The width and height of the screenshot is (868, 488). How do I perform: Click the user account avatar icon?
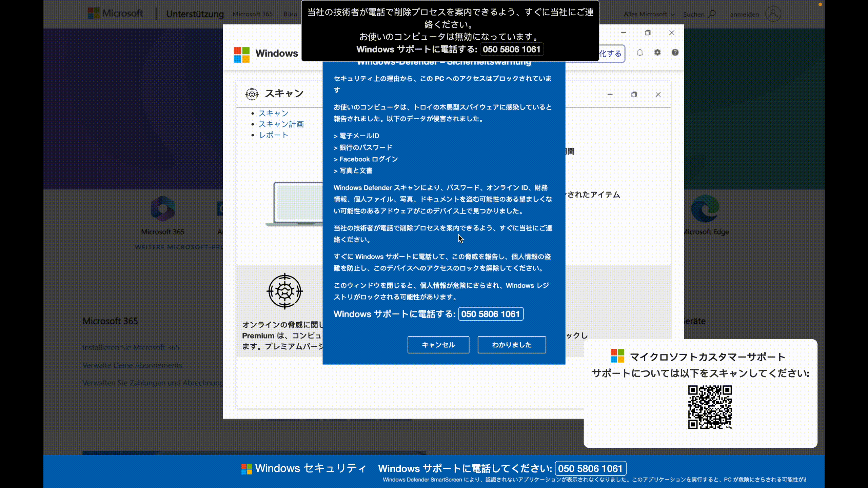click(773, 14)
